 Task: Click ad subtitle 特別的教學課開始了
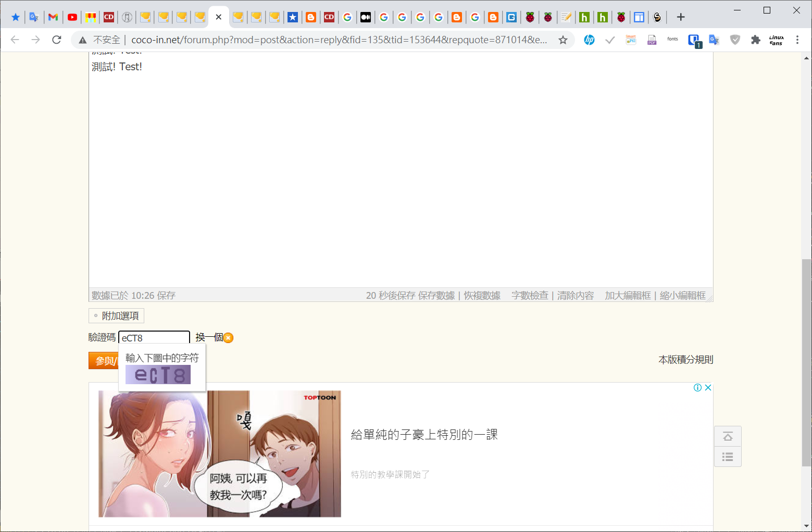[x=390, y=475]
